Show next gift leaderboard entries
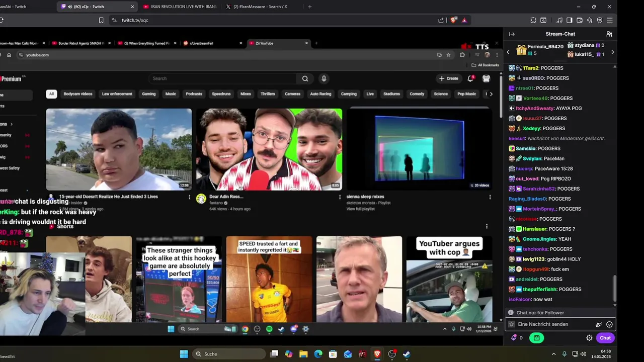The image size is (644, 362). click(x=612, y=52)
